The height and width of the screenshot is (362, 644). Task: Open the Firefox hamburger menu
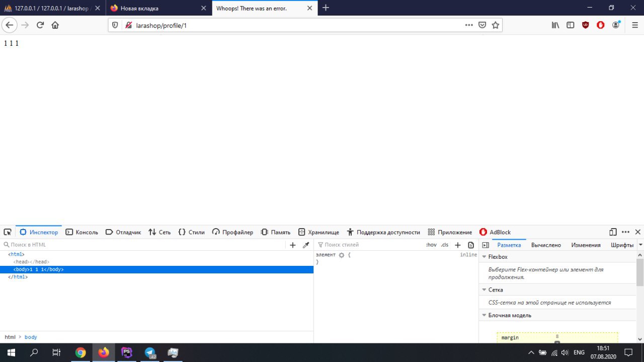tap(634, 25)
